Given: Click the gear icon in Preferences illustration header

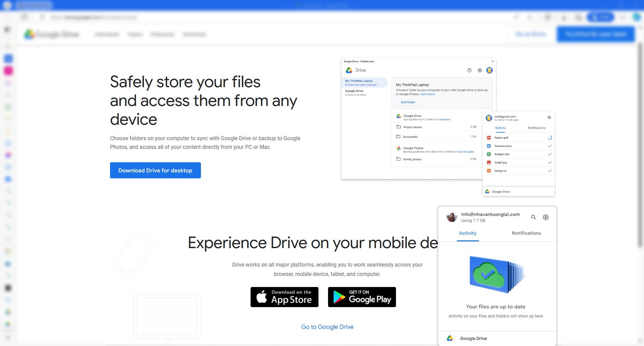Looking at the screenshot, I should click(480, 70).
